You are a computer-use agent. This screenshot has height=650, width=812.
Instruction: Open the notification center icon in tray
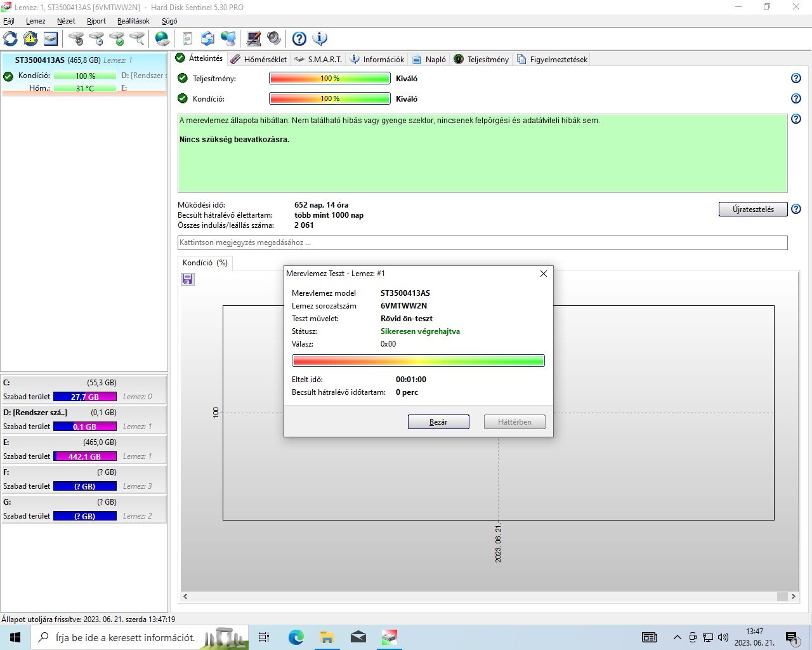point(792,637)
